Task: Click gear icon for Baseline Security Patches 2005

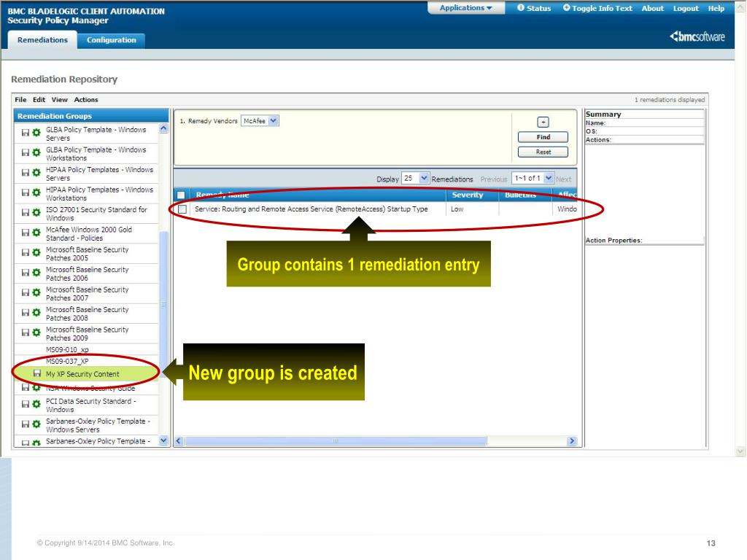Action: click(36, 253)
